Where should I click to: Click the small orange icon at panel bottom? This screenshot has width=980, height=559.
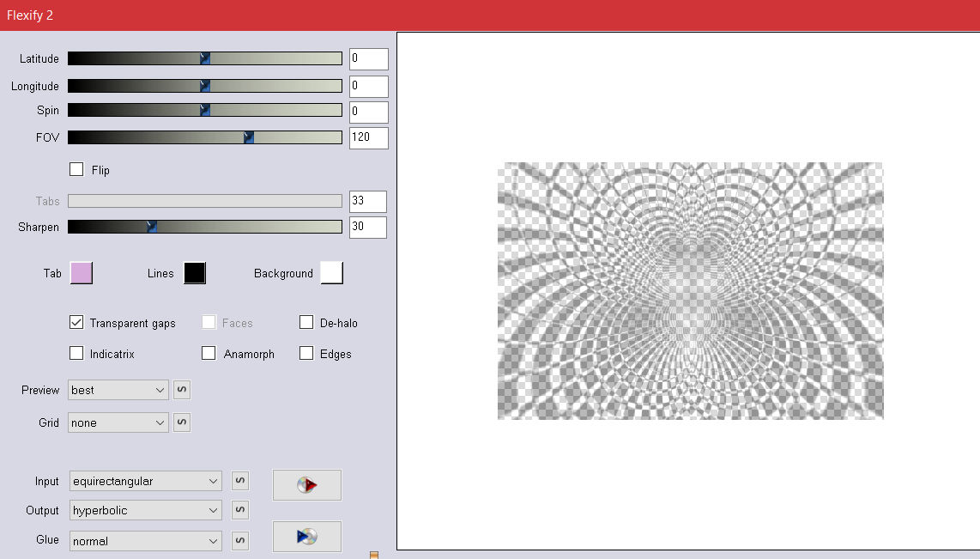(373, 555)
